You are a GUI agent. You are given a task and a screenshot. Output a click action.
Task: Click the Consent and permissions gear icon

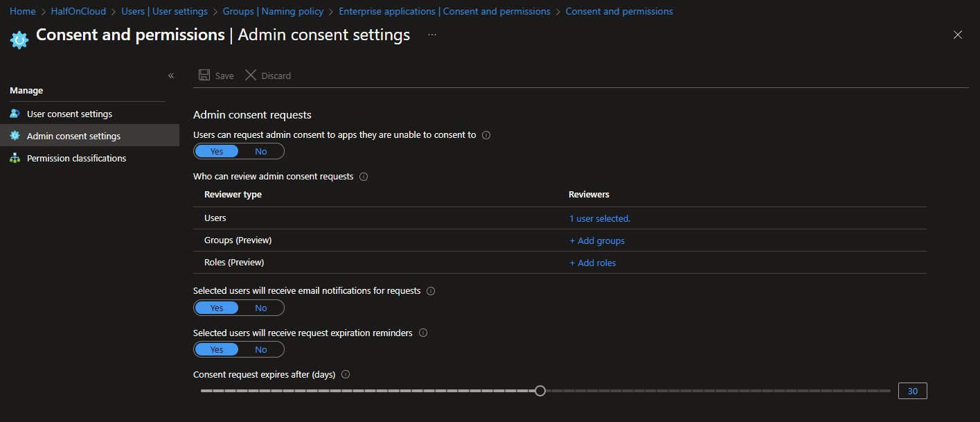[x=19, y=39]
